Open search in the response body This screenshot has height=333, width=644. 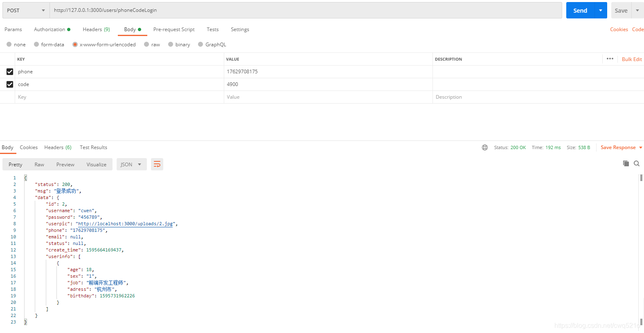637,163
